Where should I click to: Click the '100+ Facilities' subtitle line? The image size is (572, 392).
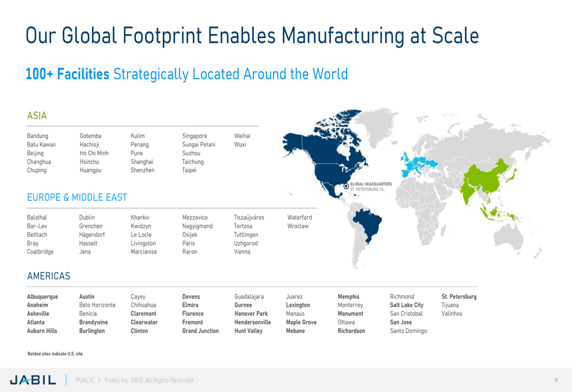tap(187, 74)
